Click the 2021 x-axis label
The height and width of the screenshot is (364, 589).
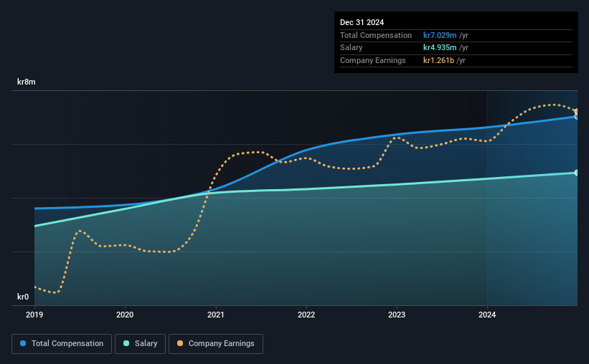pyautogui.click(x=216, y=315)
